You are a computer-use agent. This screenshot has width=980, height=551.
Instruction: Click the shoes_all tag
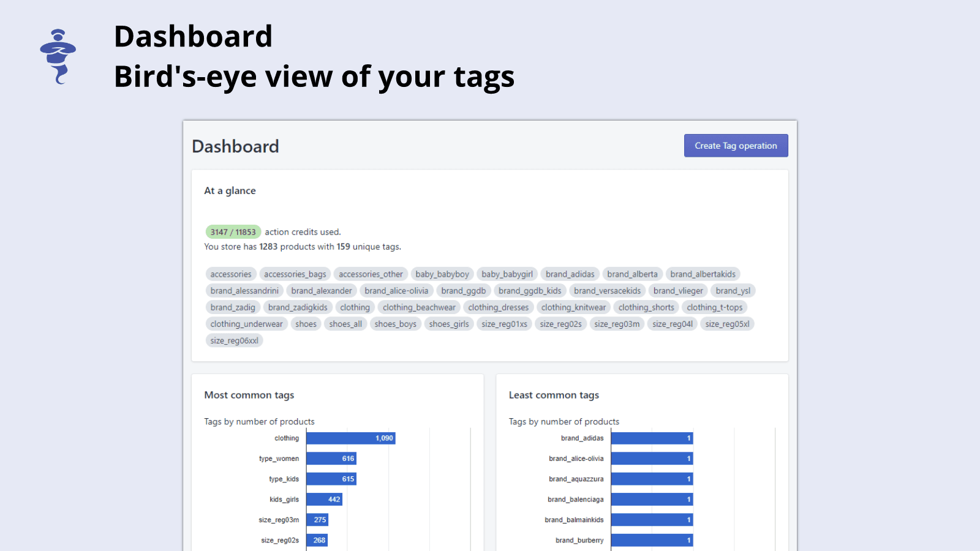[x=345, y=324]
